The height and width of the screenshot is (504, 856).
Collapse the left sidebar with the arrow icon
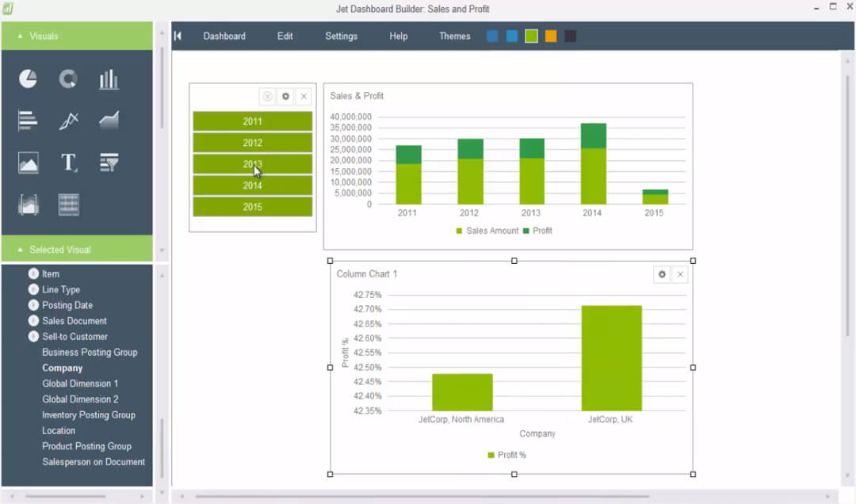click(178, 36)
